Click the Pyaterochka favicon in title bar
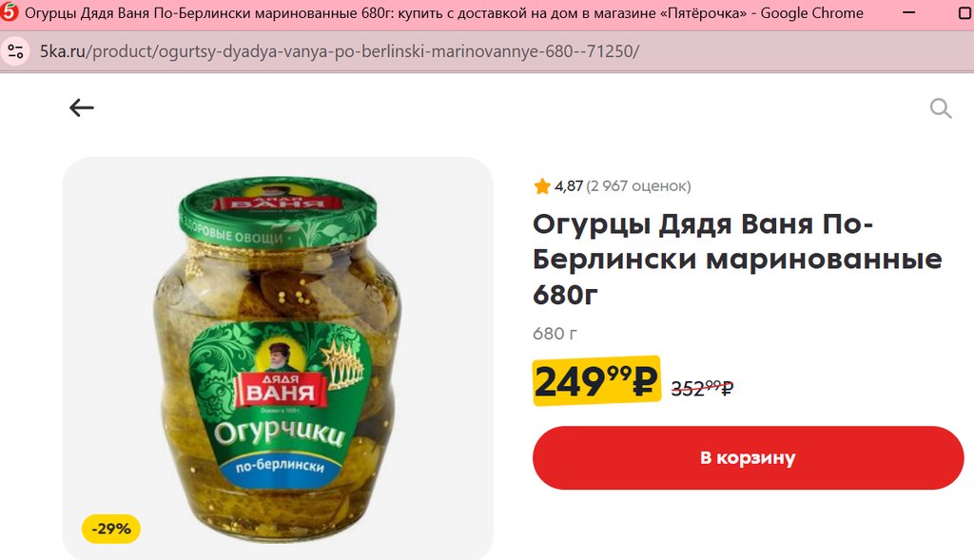The height and width of the screenshot is (560, 974). tap(10, 12)
